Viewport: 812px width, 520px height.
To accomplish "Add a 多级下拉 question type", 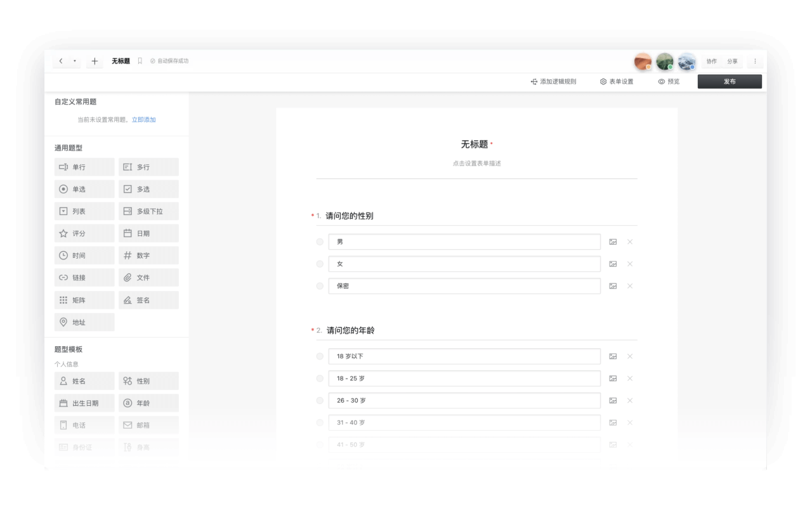I will point(148,212).
